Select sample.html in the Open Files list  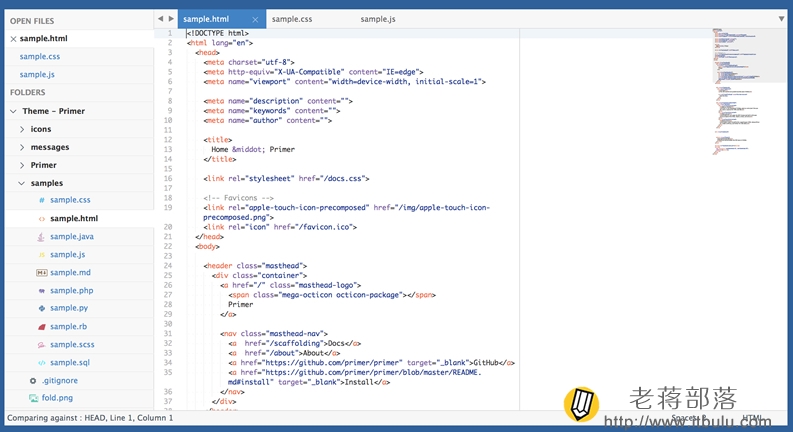coord(43,38)
